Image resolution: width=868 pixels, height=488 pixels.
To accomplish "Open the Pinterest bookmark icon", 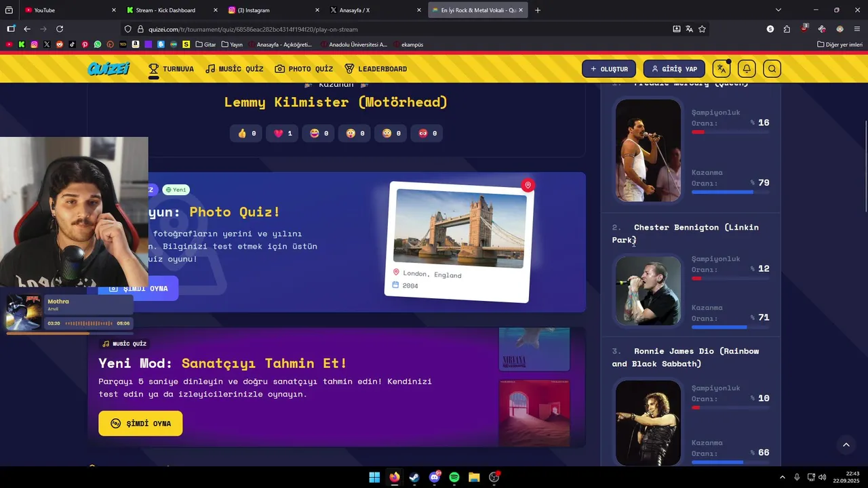I will 85,45.
